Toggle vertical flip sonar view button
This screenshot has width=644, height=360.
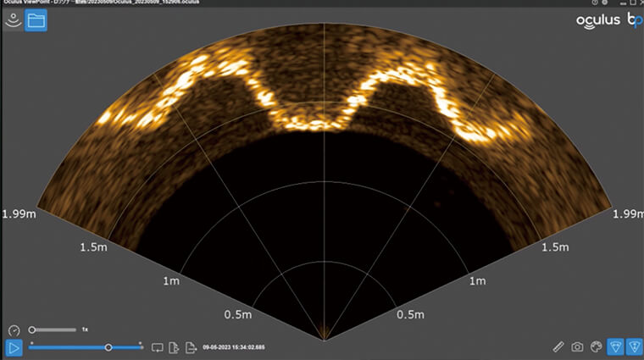point(635,346)
